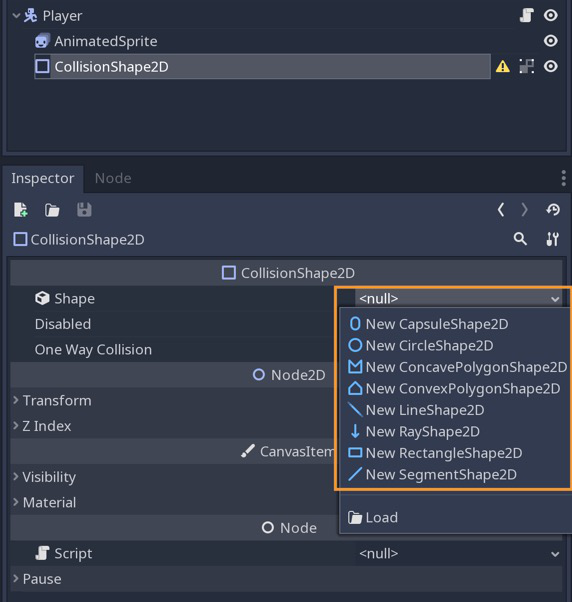Select the Player node in scene tree
Screen dimensions: 572x602
pos(62,16)
